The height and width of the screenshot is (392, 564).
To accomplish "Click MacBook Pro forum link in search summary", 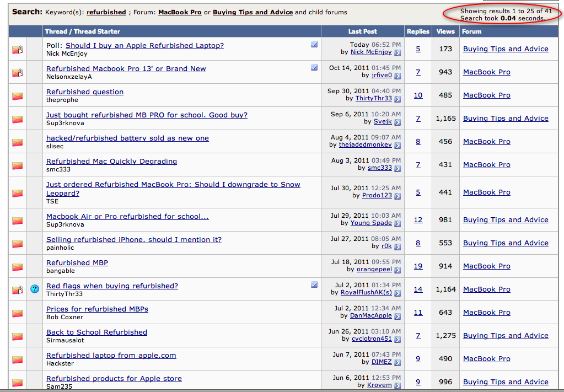I will (180, 12).
